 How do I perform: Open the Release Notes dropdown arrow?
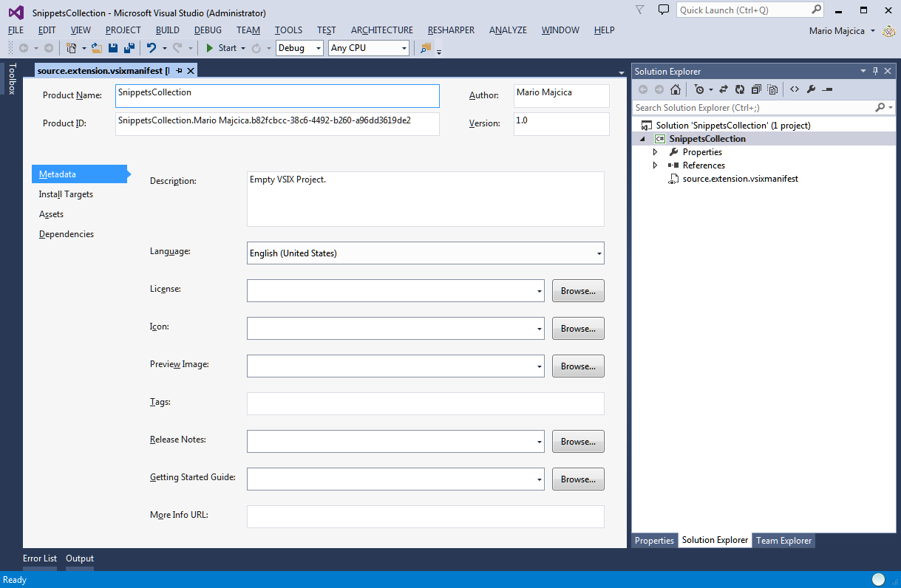click(540, 442)
